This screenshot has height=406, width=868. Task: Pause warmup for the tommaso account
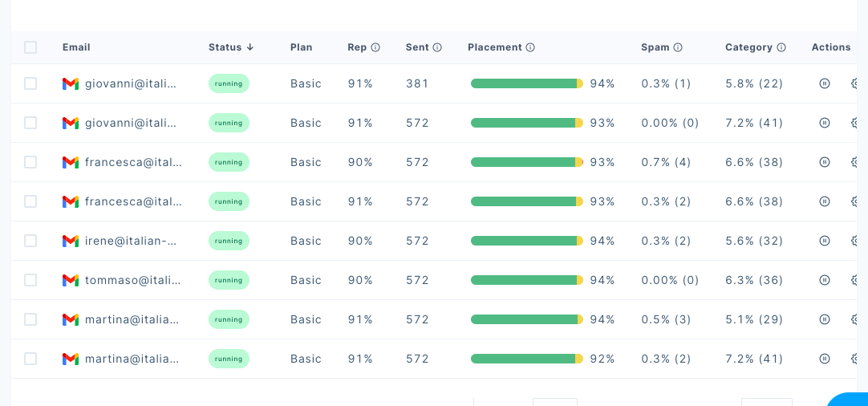tap(824, 280)
